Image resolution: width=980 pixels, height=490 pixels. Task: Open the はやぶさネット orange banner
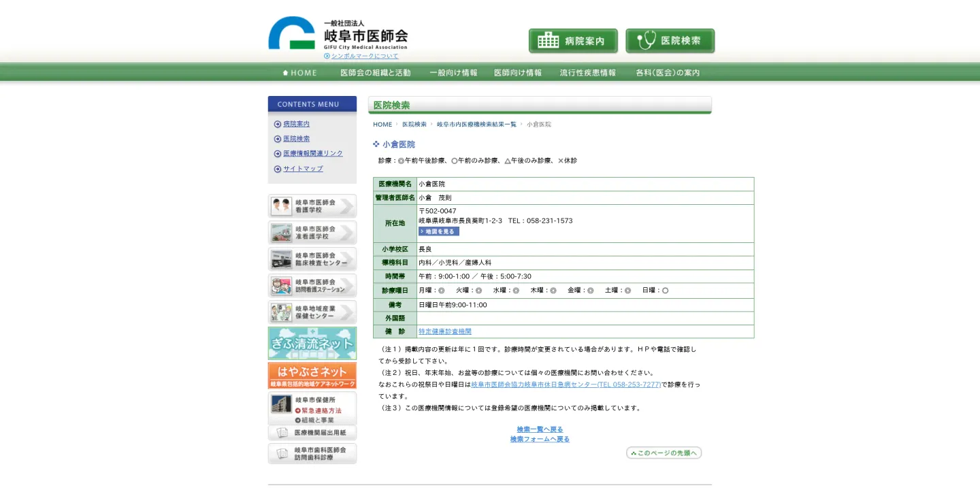coord(312,376)
